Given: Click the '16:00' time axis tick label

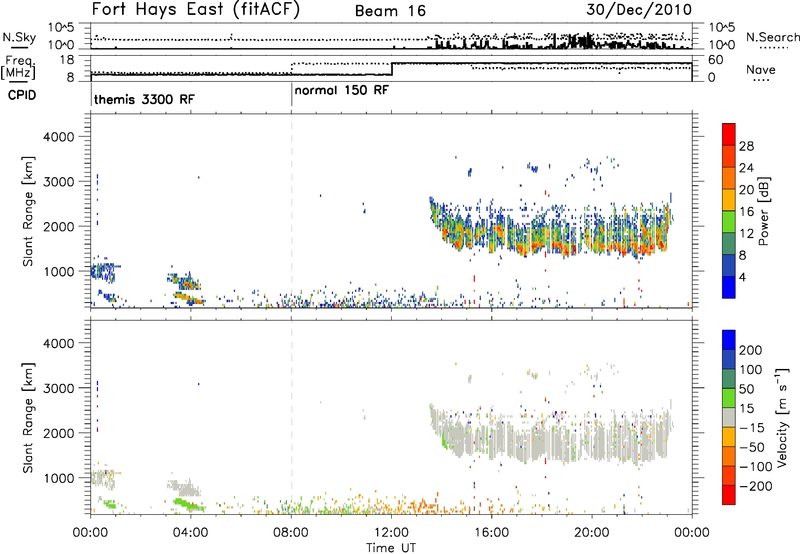Looking at the screenshot, I should click(x=491, y=533).
